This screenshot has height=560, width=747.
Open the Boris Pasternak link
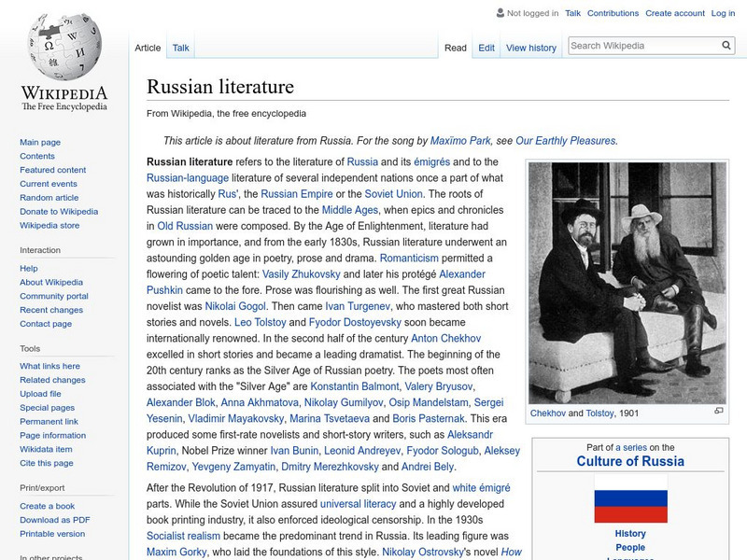429,418
